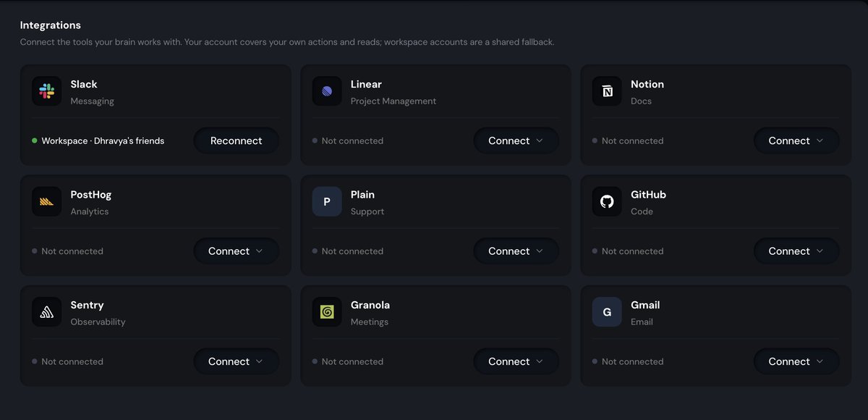The width and height of the screenshot is (868, 420).
Task: Click the "Meetings" label under Granola
Action: tap(370, 322)
